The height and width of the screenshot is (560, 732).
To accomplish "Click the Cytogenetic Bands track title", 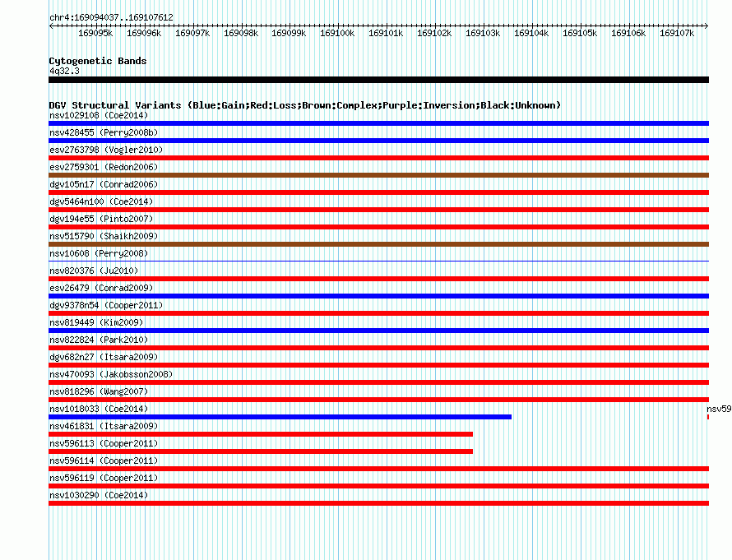I will tap(98, 61).
